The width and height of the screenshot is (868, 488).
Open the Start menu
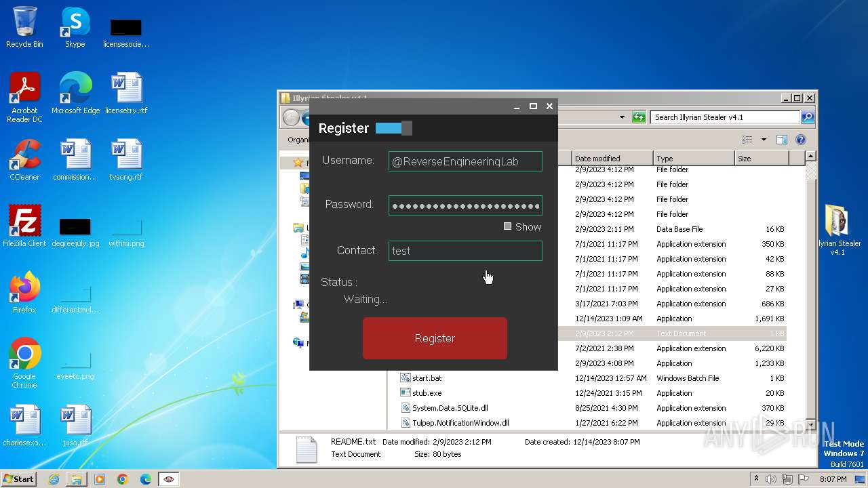tap(18, 479)
